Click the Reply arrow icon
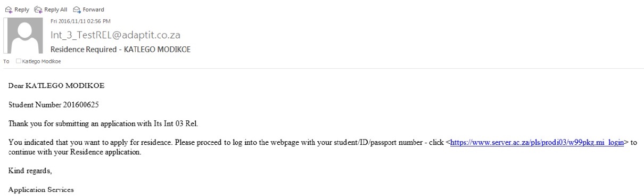The image size is (644, 196). [x=8, y=10]
